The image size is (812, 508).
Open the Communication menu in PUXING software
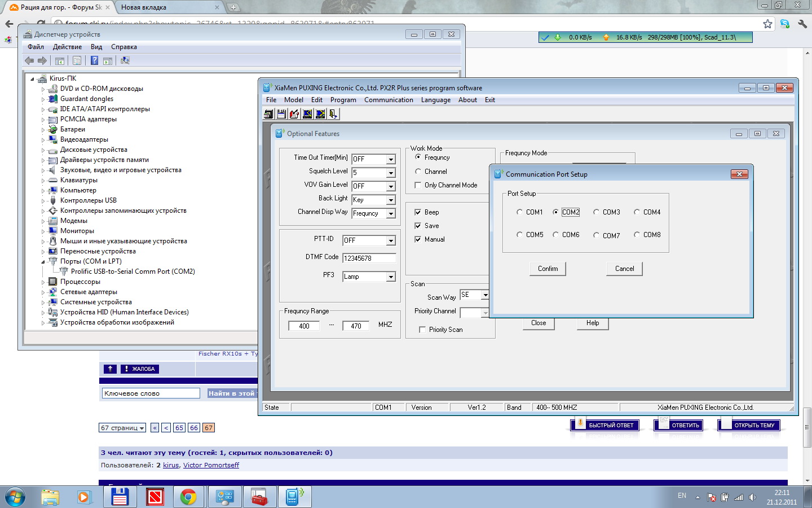[x=389, y=100]
